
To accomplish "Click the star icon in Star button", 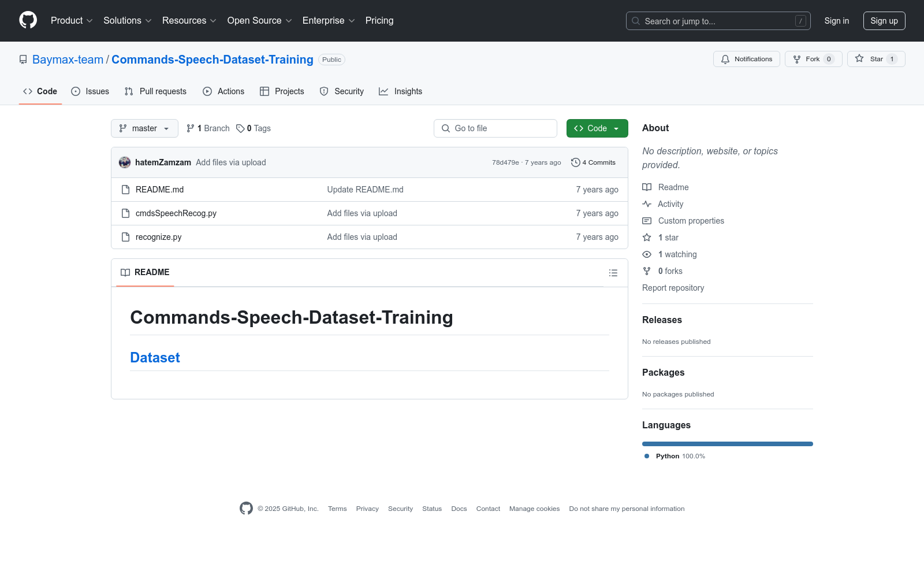I will [859, 59].
